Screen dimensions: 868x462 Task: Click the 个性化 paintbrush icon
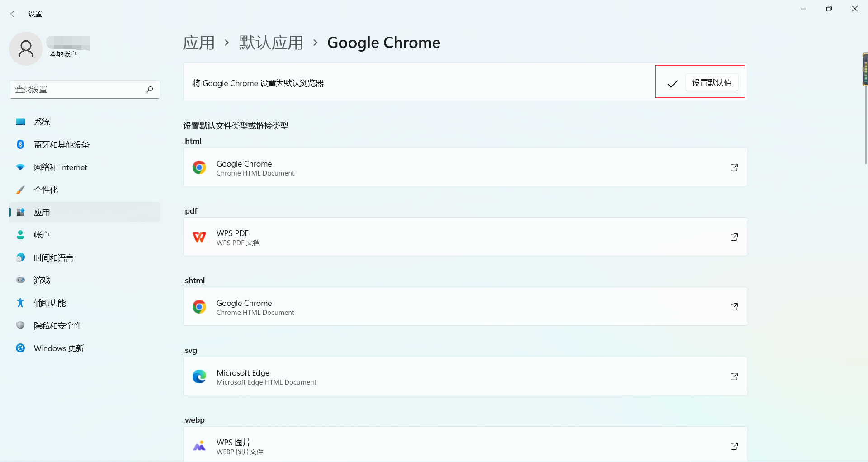(20, 190)
